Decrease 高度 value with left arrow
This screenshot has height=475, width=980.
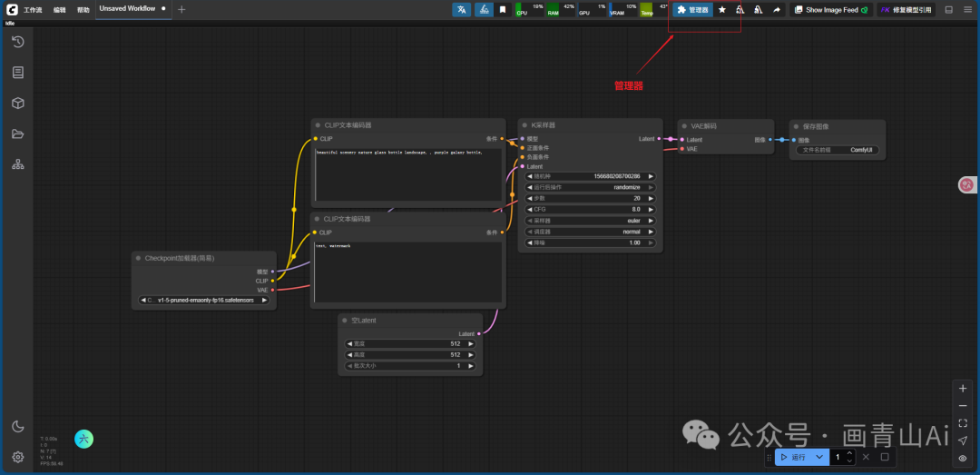[349, 355]
